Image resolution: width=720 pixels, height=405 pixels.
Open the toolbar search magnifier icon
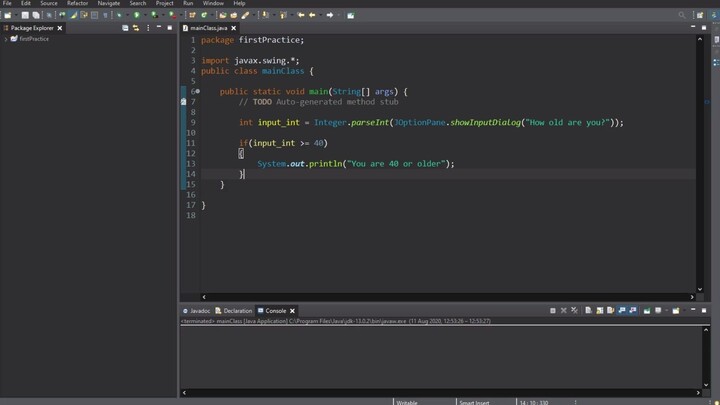683,15
